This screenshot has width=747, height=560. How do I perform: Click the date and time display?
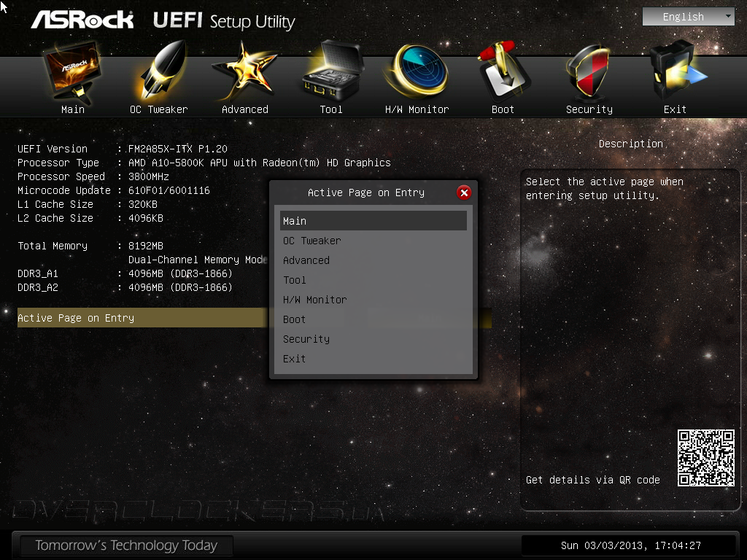coord(631,545)
